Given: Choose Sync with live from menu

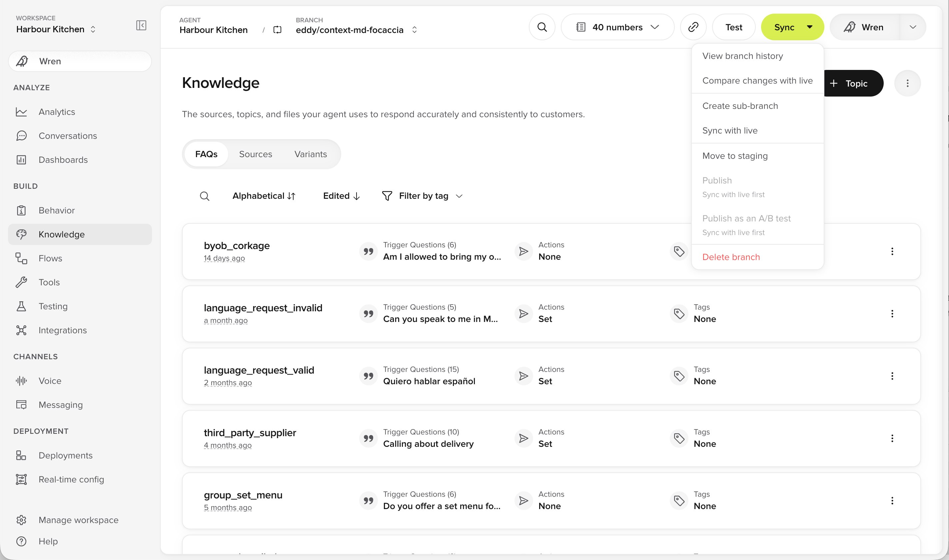Looking at the screenshot, I should (757, 131).
